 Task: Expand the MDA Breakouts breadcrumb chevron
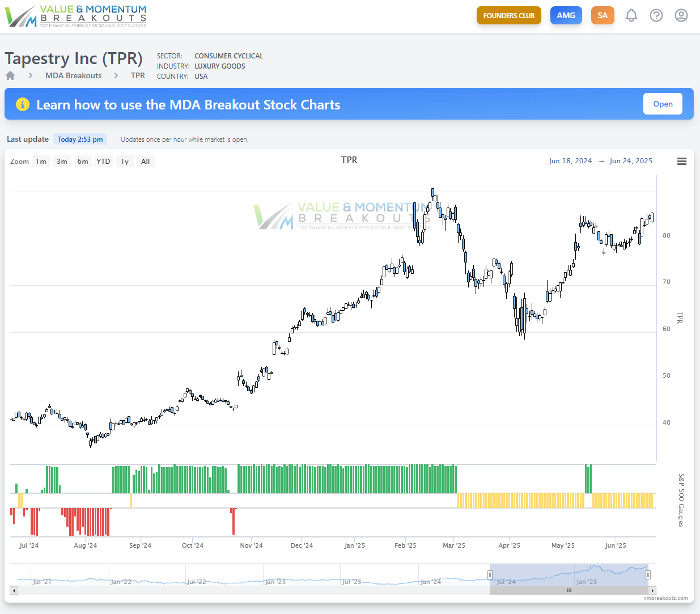(x=115, y=75)
